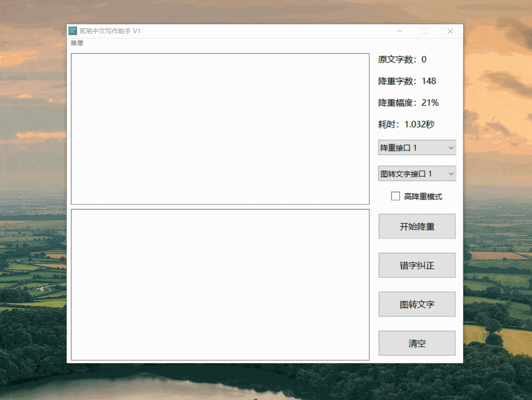Open the 图转文字接口 1 combo box

[417, 174]
